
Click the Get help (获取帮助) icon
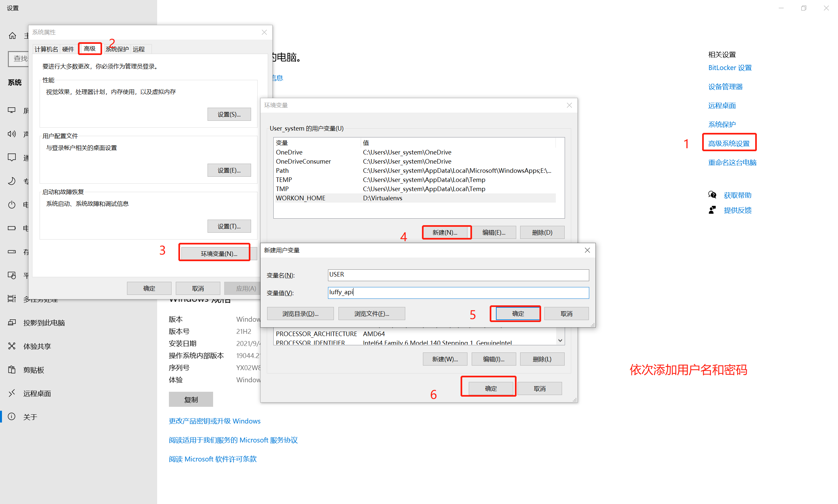(712, 195)
